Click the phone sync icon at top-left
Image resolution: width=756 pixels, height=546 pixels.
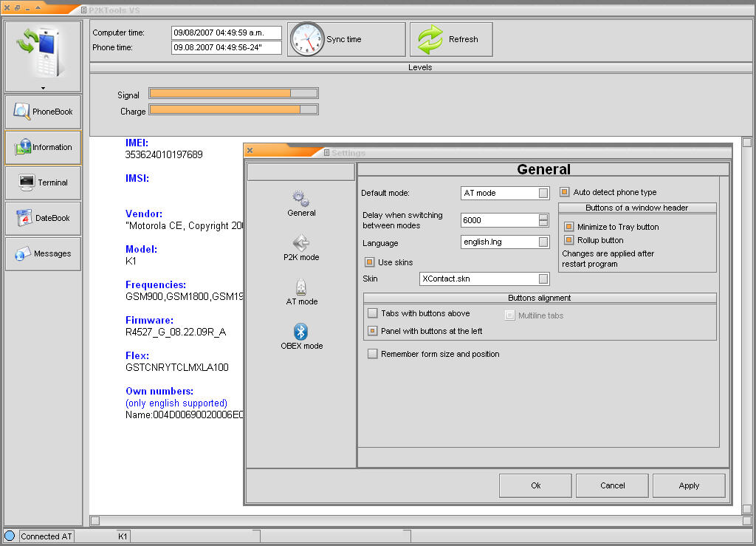pyautogui.click(x=43, y=52)
